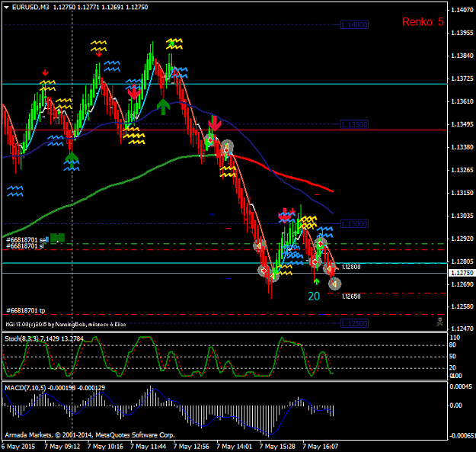Viewport: 476px width, 452px height.
Task: Click the 1.13610 value on price axis
Action: [x=462, y=101]
